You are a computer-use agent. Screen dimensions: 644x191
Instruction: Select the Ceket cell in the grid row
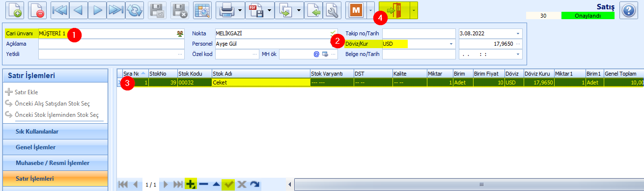[x=260, y=82]
